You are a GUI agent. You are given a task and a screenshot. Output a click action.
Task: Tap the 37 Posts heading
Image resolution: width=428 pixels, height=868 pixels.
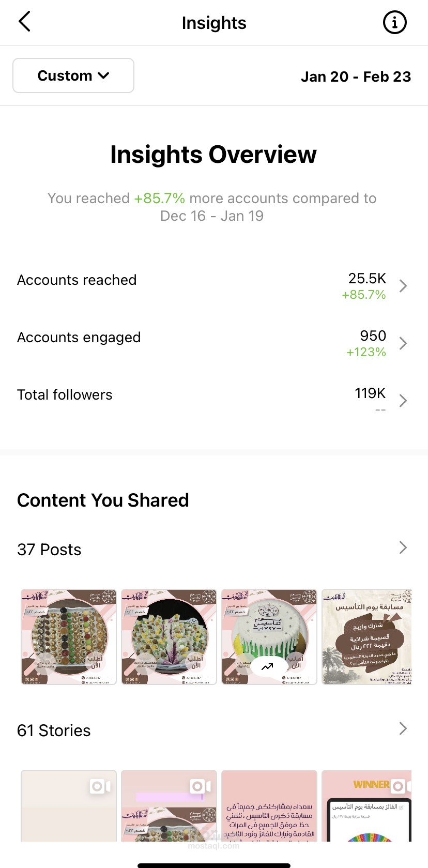click(49, 550)
